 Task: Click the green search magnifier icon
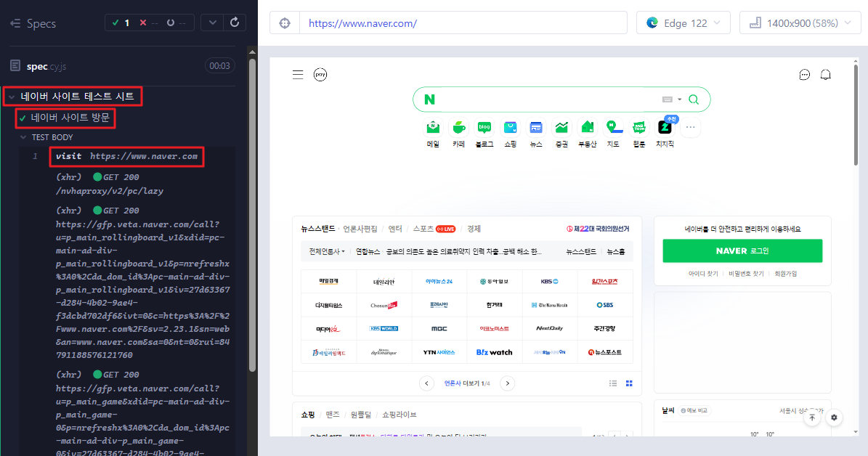[694, 99]
